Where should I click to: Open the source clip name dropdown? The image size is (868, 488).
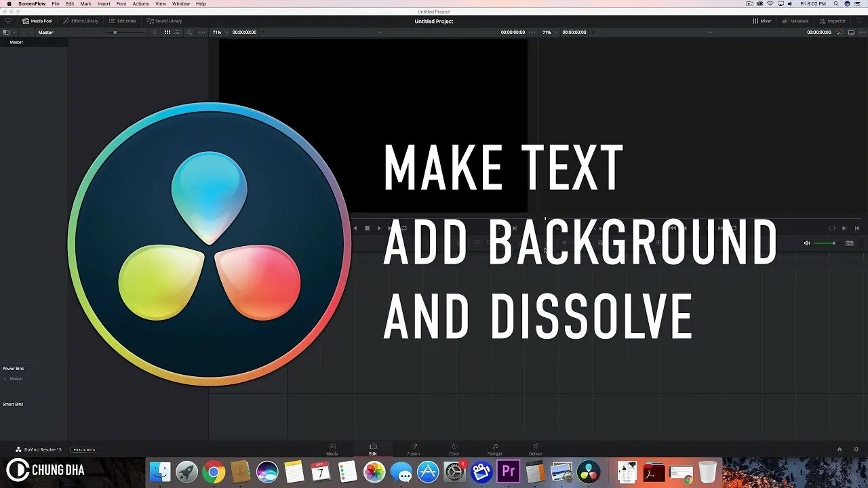click(x=380, y=33)
